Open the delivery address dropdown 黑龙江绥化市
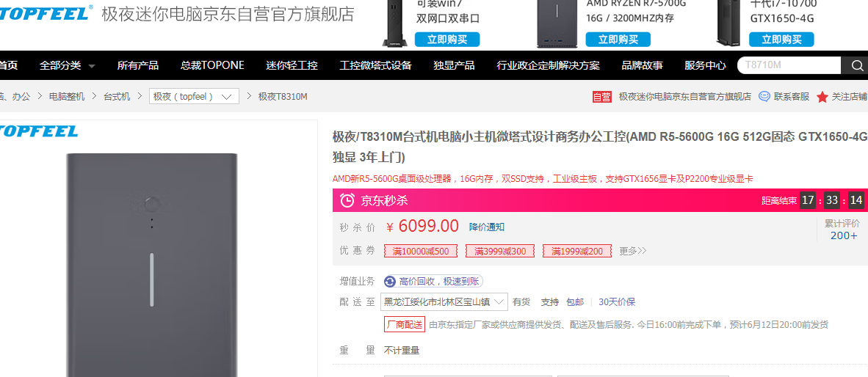The width and height of the screenshot is (868, 377). coord(444,302)
